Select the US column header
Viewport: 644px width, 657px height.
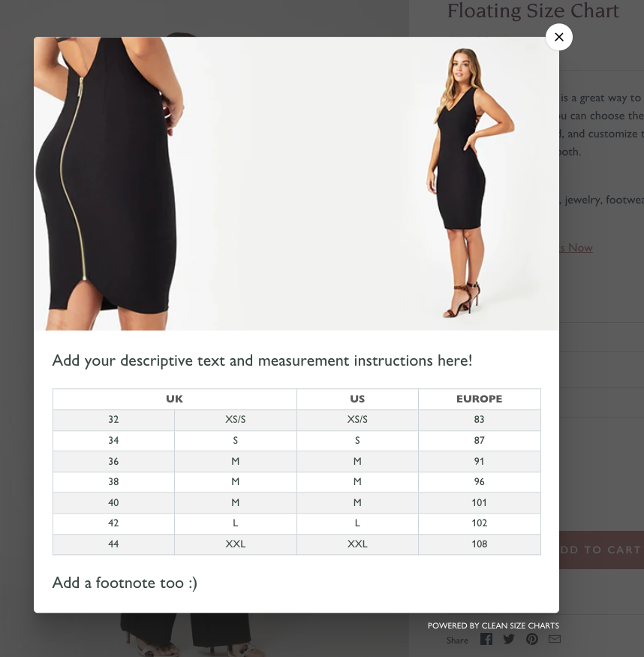click(357, 399)
